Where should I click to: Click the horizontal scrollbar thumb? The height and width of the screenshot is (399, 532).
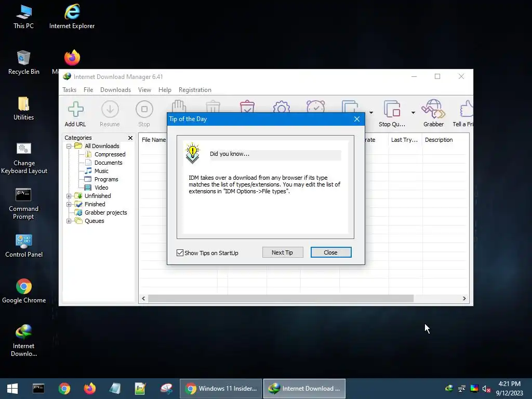[x=281, y=299]
